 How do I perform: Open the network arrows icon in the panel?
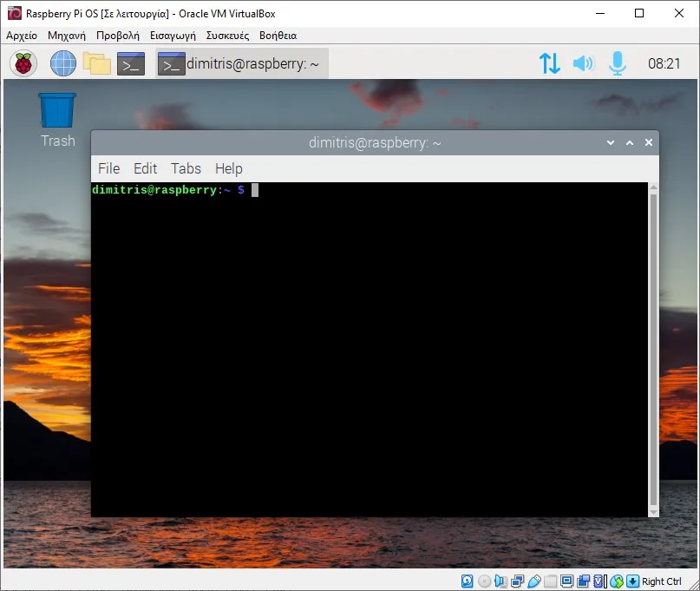549,62
